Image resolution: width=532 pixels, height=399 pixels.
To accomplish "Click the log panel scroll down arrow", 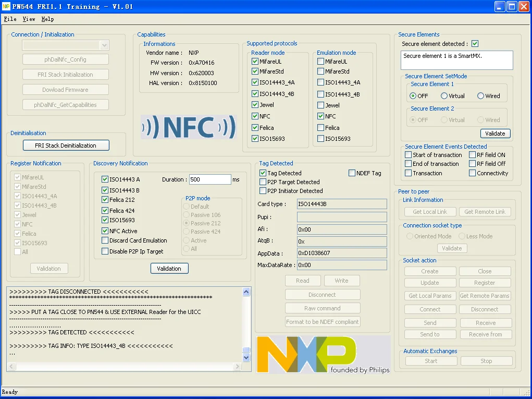I will 246,358.
